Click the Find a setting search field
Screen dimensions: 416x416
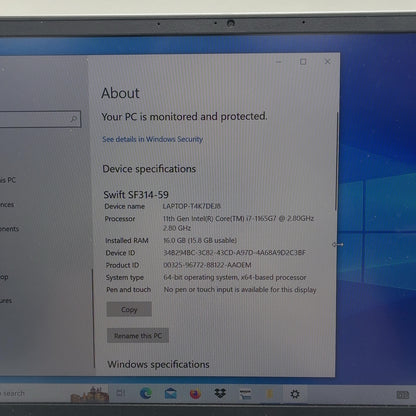40,119
